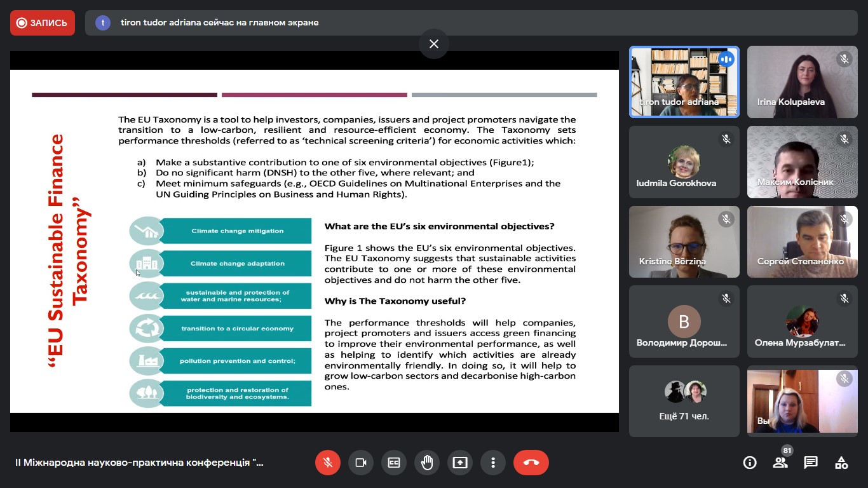Viewport: 868px width, 488px height.
Task: Select tiron tudor adriana video tile
Action: click(684, 82)
